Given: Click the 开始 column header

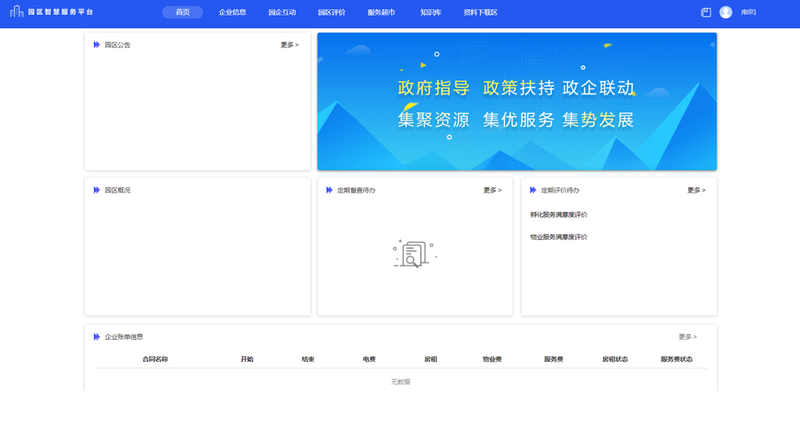Looking at the screenshot, I should point(247,359).
